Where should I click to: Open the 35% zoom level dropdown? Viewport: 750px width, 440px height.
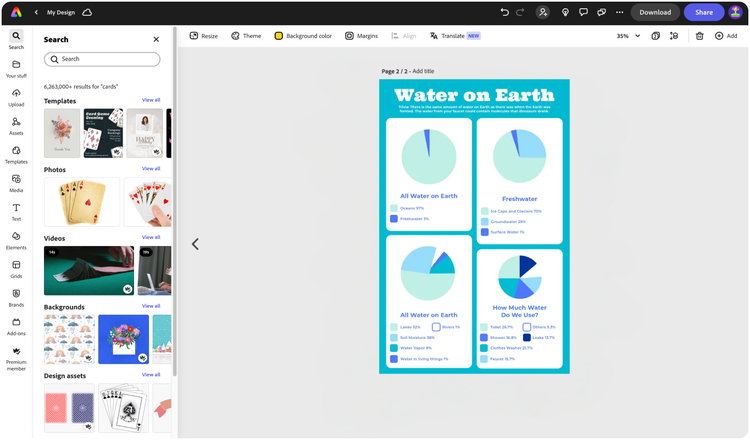click(x=628, y=36)
